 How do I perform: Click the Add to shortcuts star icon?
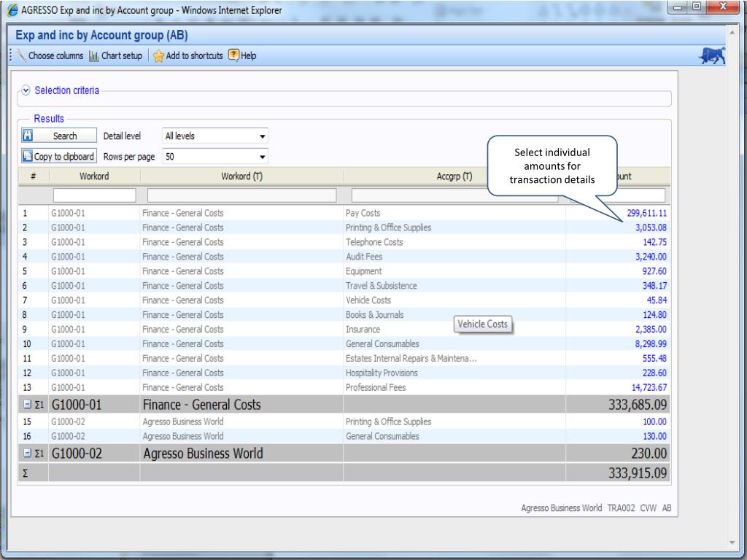click(158, 55)
